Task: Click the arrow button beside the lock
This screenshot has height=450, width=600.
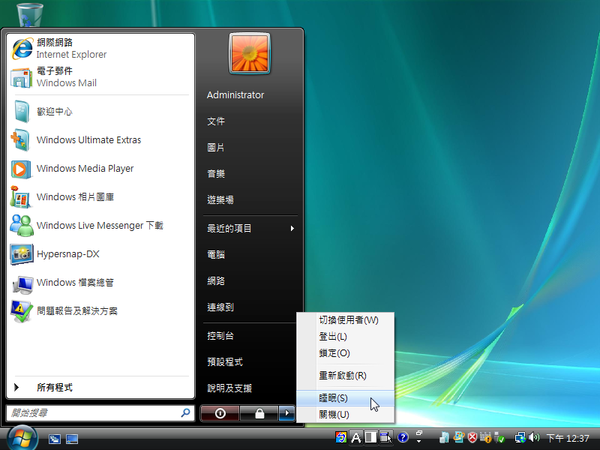Action: [x=287, y=413]
